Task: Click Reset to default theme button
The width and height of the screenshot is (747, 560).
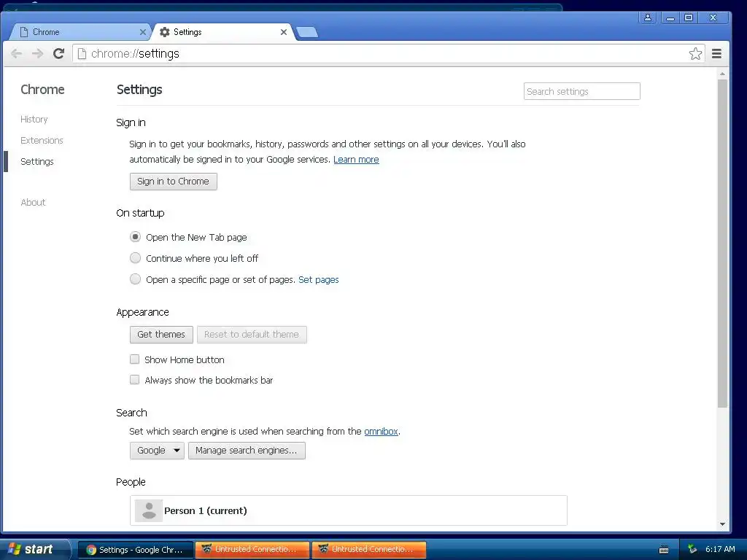Action: (x=252, y=334)
